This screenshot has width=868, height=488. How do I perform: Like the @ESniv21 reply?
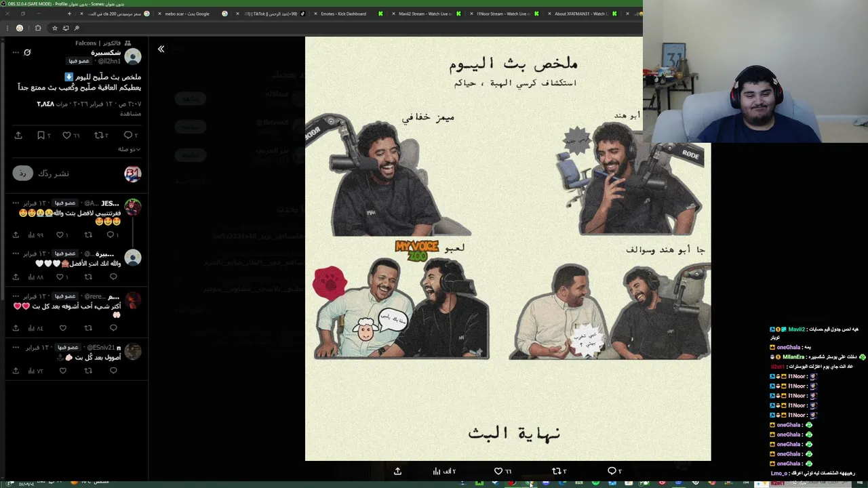click(x=63, y=371)
